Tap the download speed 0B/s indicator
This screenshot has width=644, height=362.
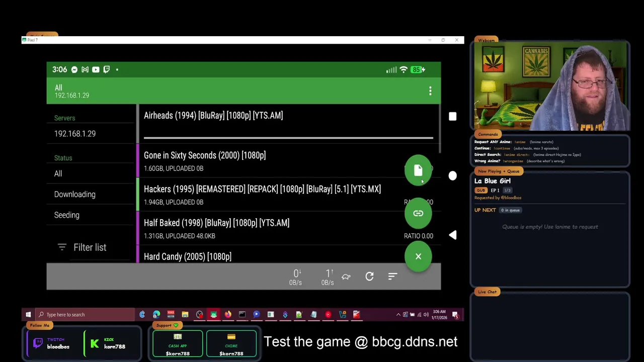(x=296, y=277)
